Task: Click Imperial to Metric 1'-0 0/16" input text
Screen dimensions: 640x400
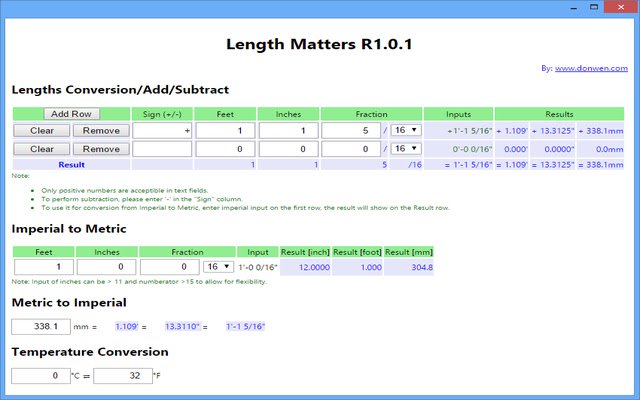Action: 258,268
